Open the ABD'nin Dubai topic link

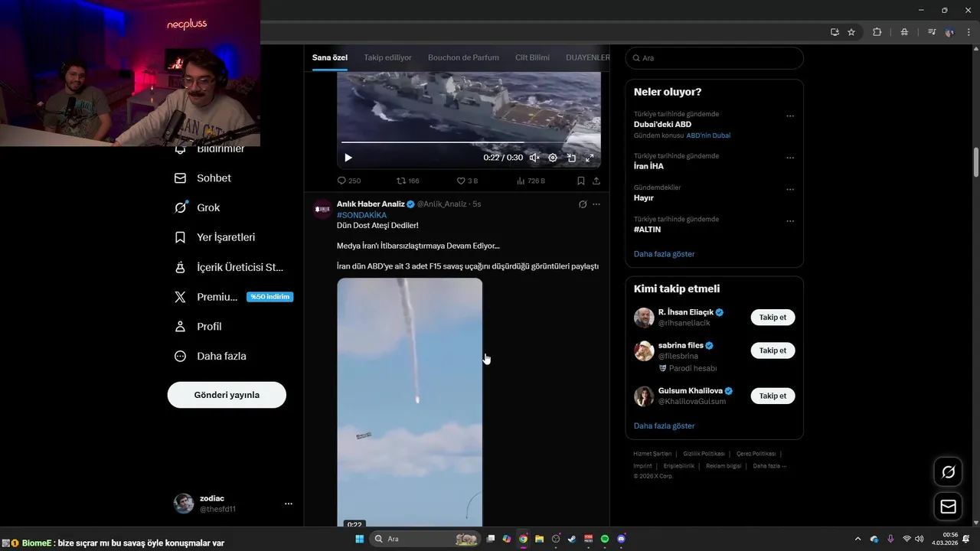coord(708,135)
